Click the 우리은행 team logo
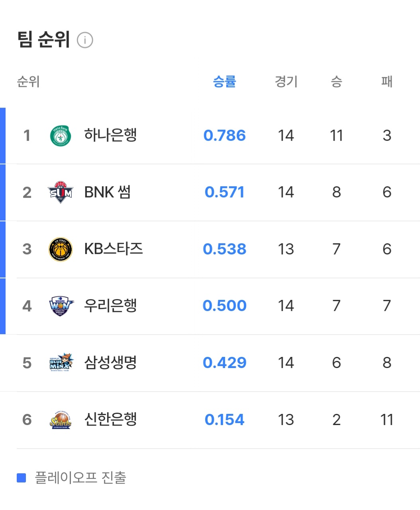420x510 pixels. click(x=61, y=306)
